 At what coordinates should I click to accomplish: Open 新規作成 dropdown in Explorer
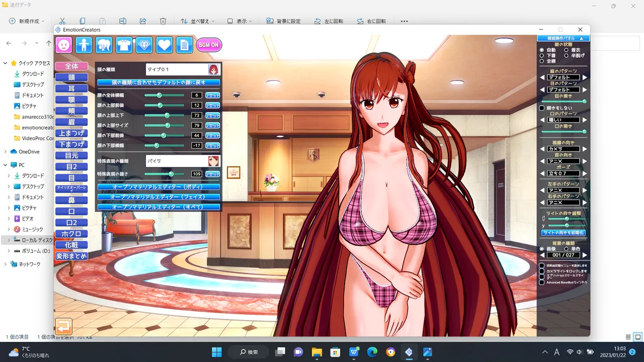click(27, 21)
